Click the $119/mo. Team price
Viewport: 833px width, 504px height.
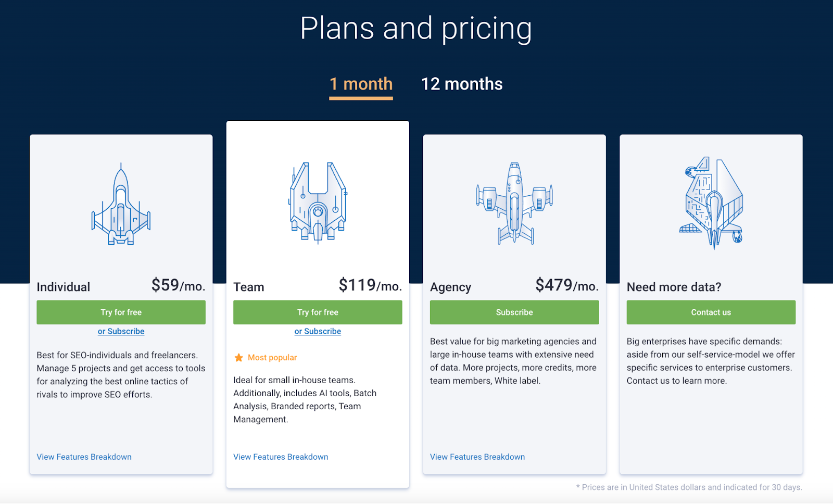coord(370,285)
